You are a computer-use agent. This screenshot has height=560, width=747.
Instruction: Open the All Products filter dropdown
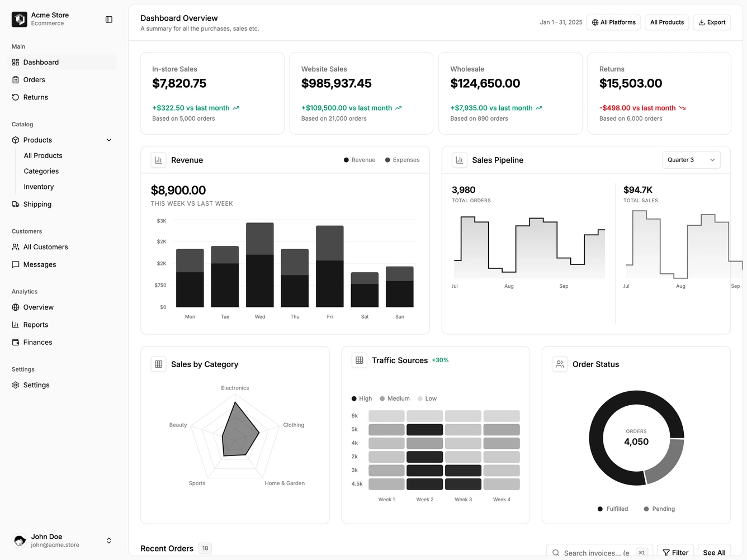coord(667,22)
